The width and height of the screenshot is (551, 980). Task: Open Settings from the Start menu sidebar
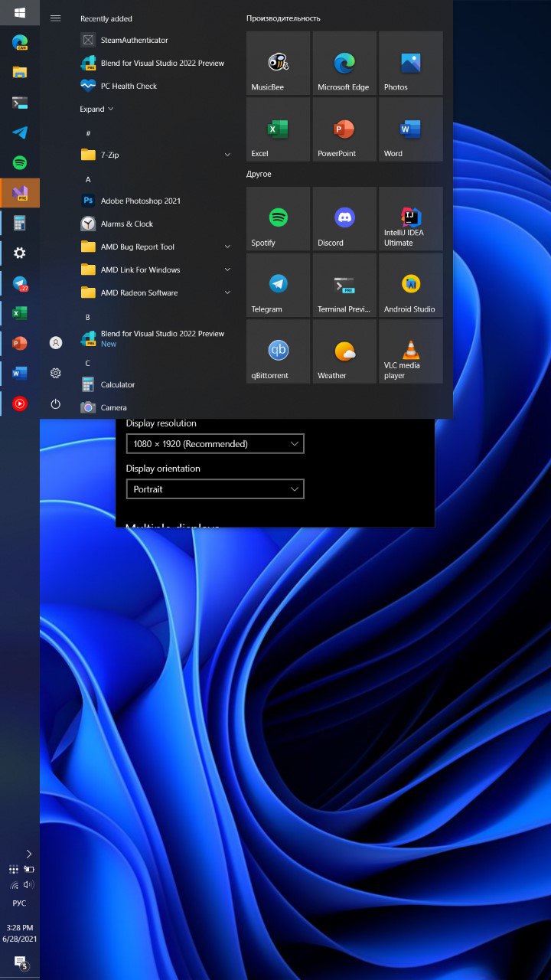tap(55, 373)
